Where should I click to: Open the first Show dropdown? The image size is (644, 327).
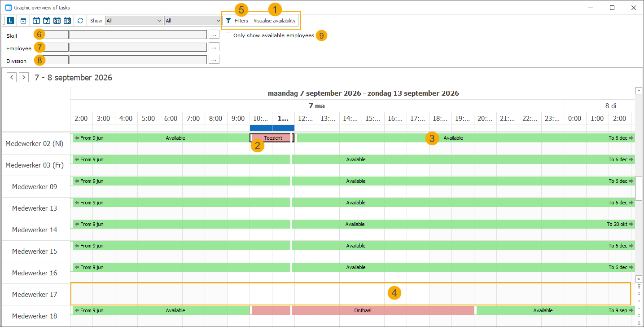[134, 21]
